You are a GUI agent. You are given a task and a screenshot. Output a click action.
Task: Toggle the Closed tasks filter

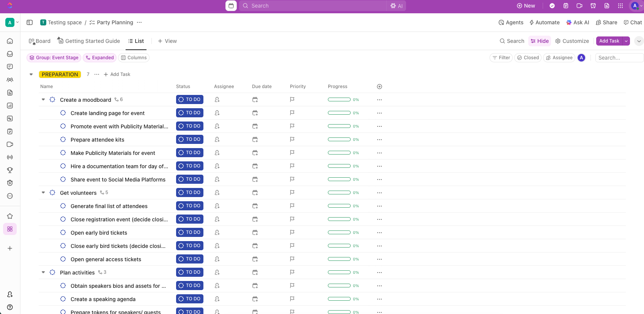(x=528, y=58)
